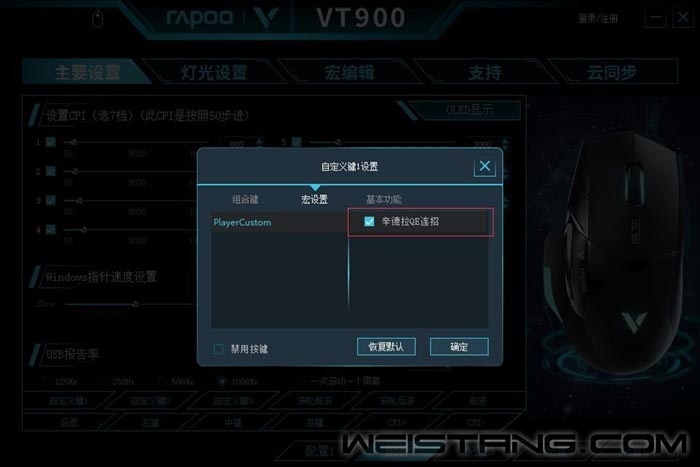The image size is (700, 467).
Task: Toggle CPI level 1 checkbox
Action: [51, 142]
